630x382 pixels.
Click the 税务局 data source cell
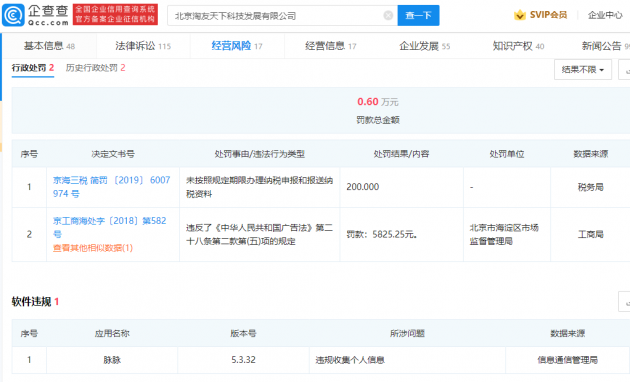[590, 187]
